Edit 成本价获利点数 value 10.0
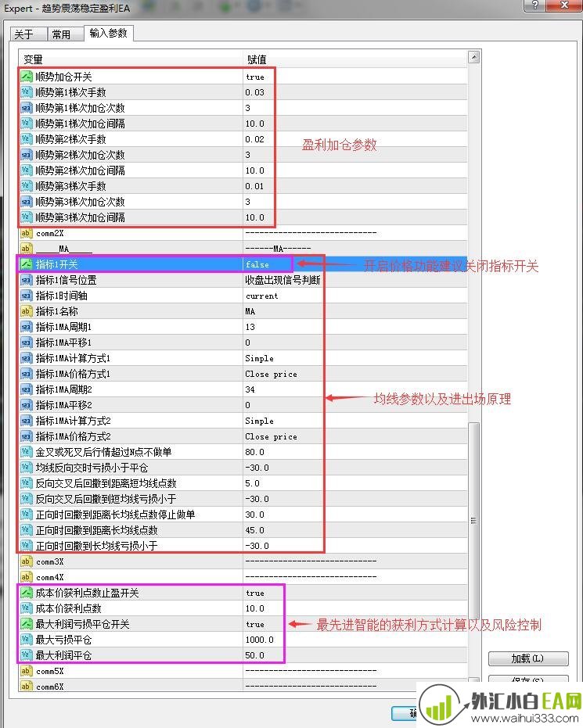583x728 pixels. [x=254, y=608]
